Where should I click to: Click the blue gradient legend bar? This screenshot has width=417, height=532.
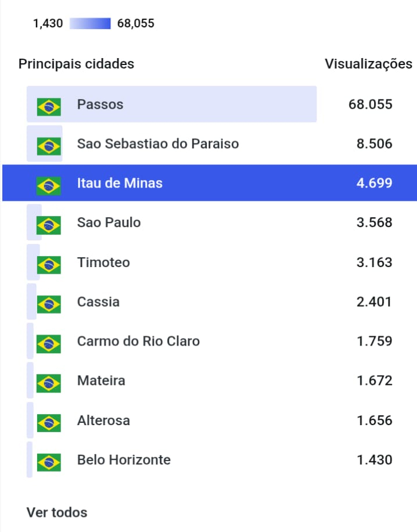tap(90, 24)
